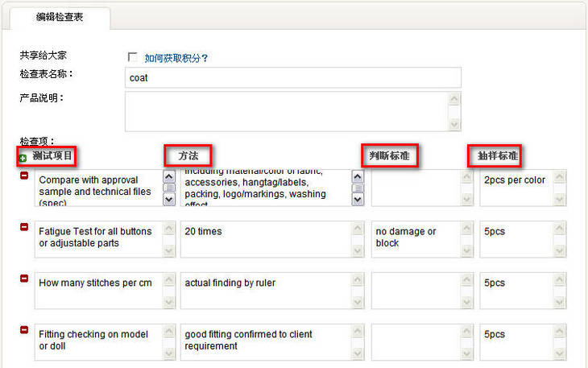Edit the 'no damage or block' criteria field

tap(416, 239)
